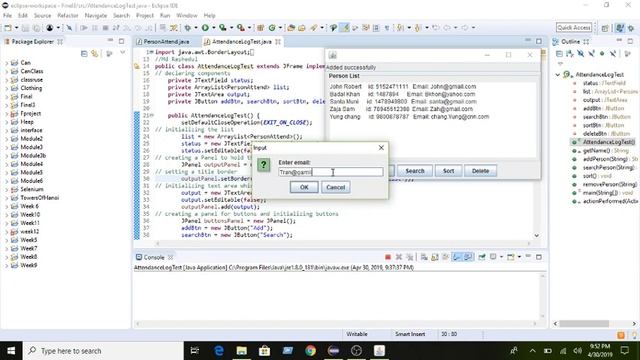
Task: Click the green Run button in toolbar
Action: (205, 28)
